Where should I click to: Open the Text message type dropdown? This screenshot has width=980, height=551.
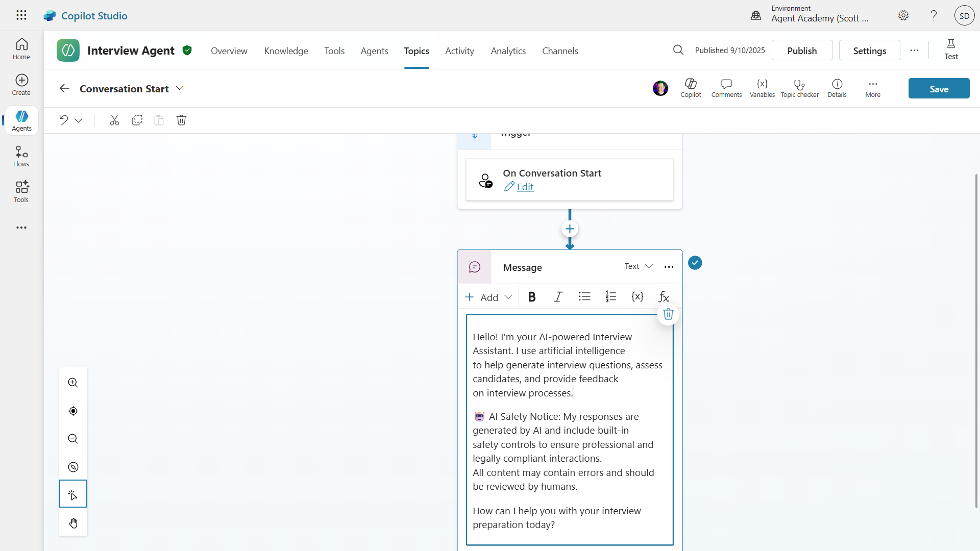(x=639, y=266)
